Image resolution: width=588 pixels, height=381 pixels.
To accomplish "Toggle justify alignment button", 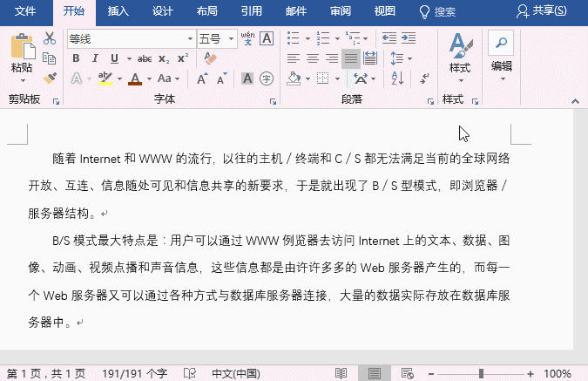I will tap(351, 58).
